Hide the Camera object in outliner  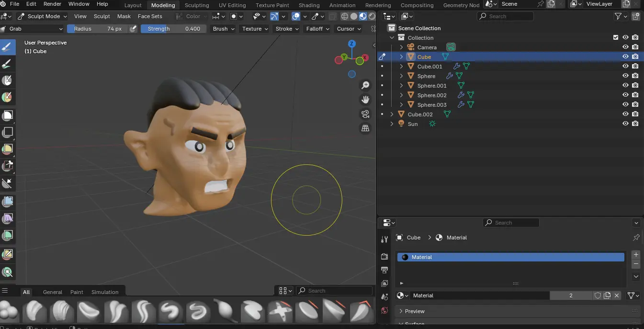pyautogui.click(x=625, y=47)
